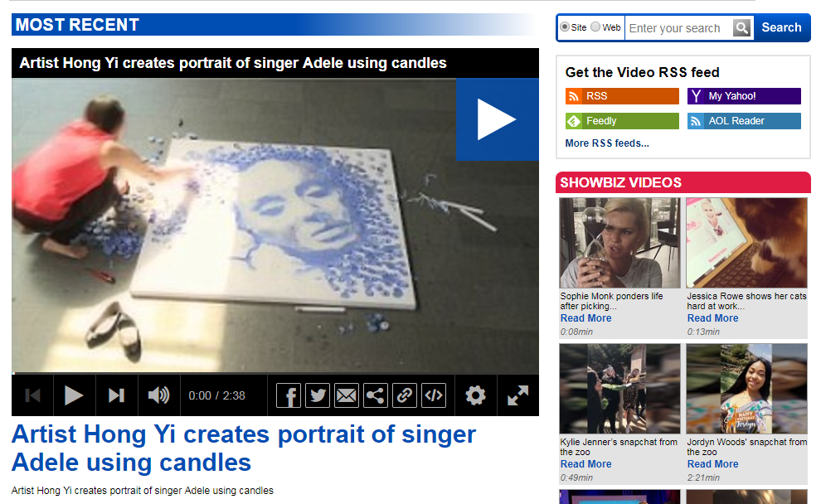Open video settings gear
821x504 pixels.
[x=475, y=395]
